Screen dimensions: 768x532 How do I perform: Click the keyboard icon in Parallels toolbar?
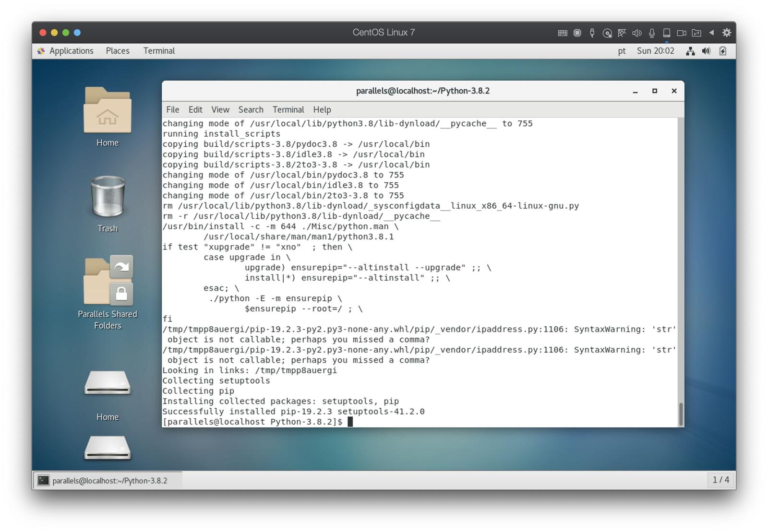[x=563, y=33]
